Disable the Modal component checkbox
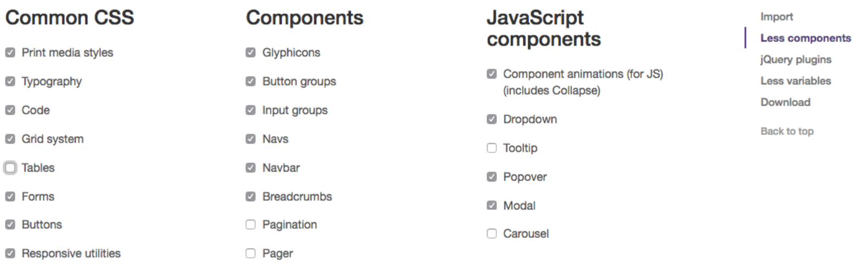Image resolution: width=868 pixels, height=270 pixels. 491,206
